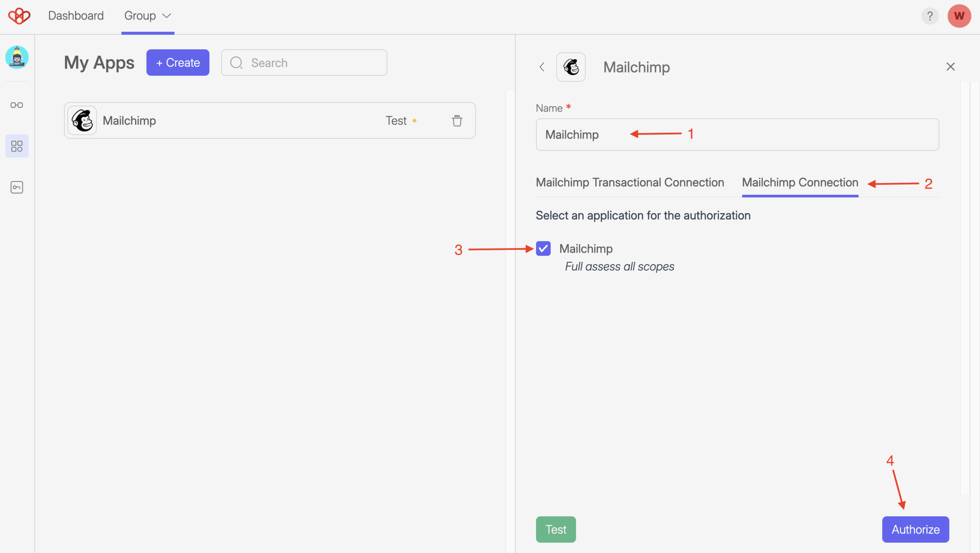Open the apps grid icon in sidebar
The image size is (980, 553).
pos(17,146)
